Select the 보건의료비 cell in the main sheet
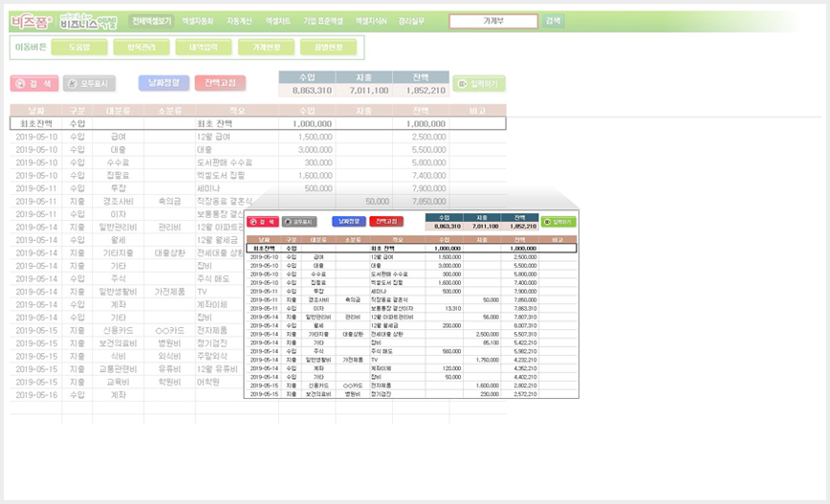This screenshot has width=830, height=504. [x=118, y=343]
